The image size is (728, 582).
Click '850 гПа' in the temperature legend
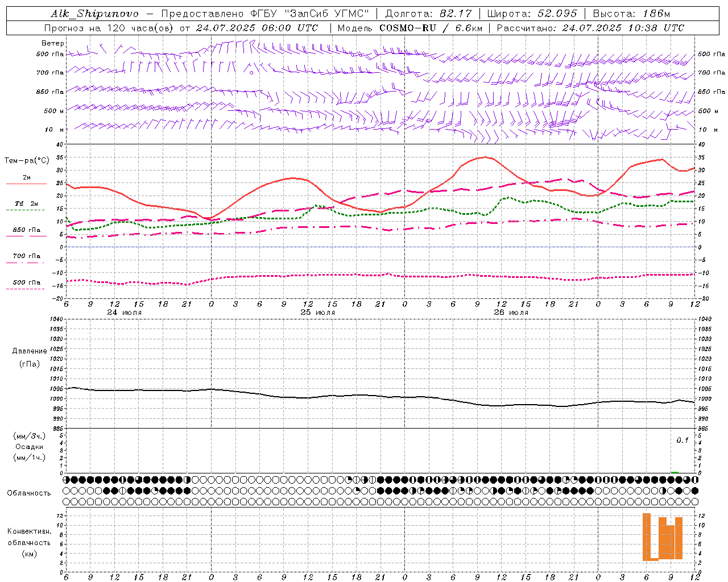27,230
